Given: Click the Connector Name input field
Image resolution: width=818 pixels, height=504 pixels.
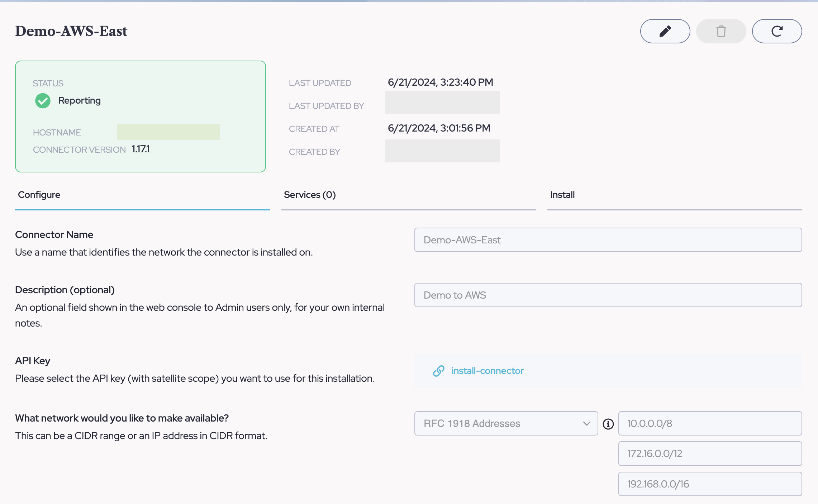Looking at the screenshot, I should click(608, 240).
